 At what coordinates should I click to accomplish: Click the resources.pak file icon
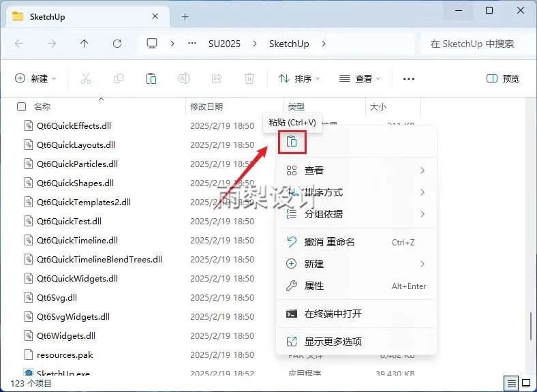pos(29,355)
